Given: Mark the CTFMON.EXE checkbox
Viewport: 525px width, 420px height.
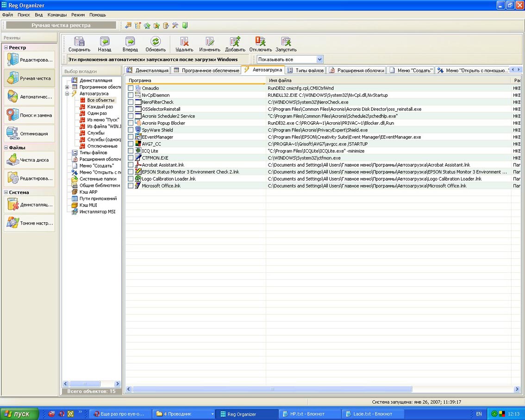Looking at the screenshot, I should [131, 158].
